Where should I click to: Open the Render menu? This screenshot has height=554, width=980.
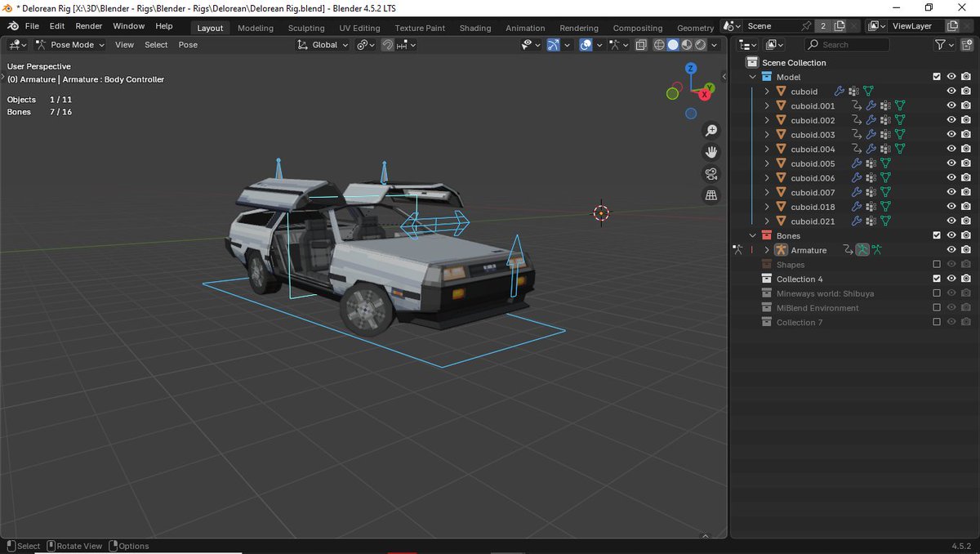(x=89, y=26)
